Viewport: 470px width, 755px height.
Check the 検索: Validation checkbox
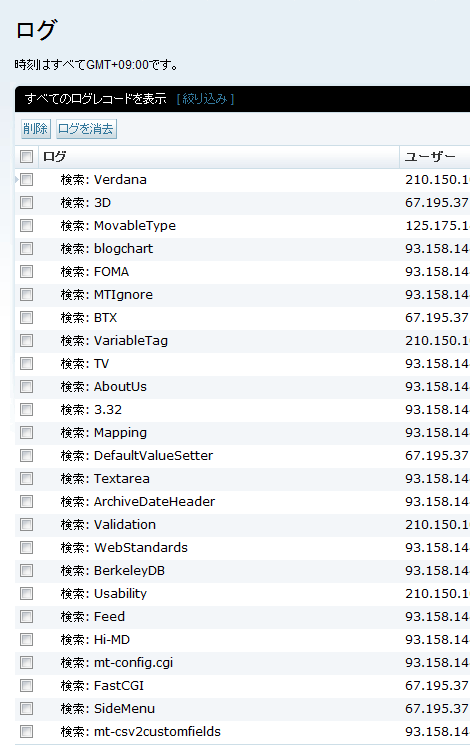click(x=26, y=525)
